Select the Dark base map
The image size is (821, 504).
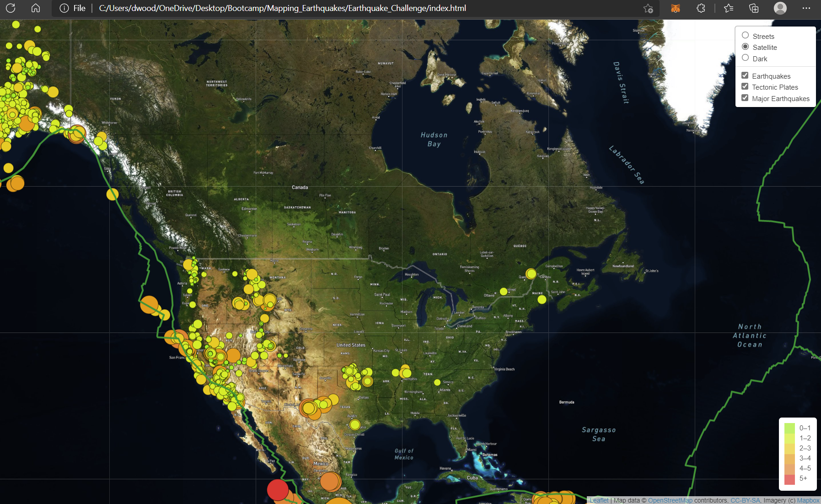click(x=745, y=58)
